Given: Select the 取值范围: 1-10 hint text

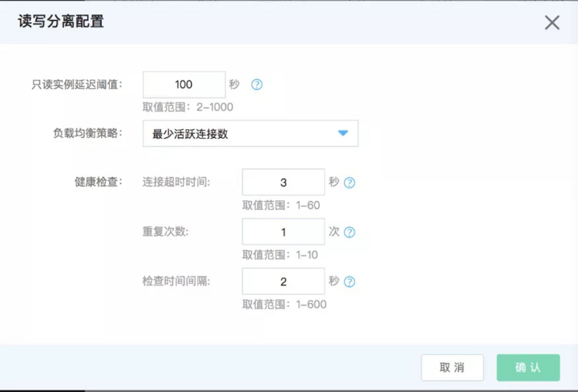Looking at the screenshot, I should click(280, 255).
